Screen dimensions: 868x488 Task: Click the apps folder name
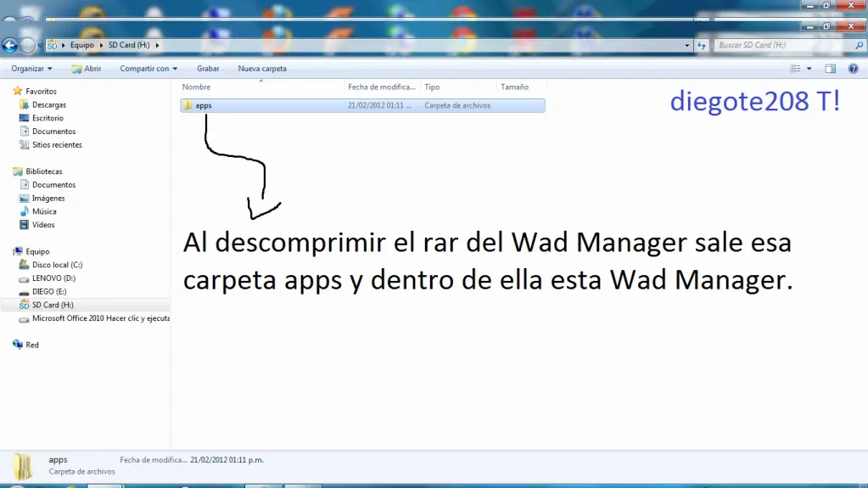point(203,105)
